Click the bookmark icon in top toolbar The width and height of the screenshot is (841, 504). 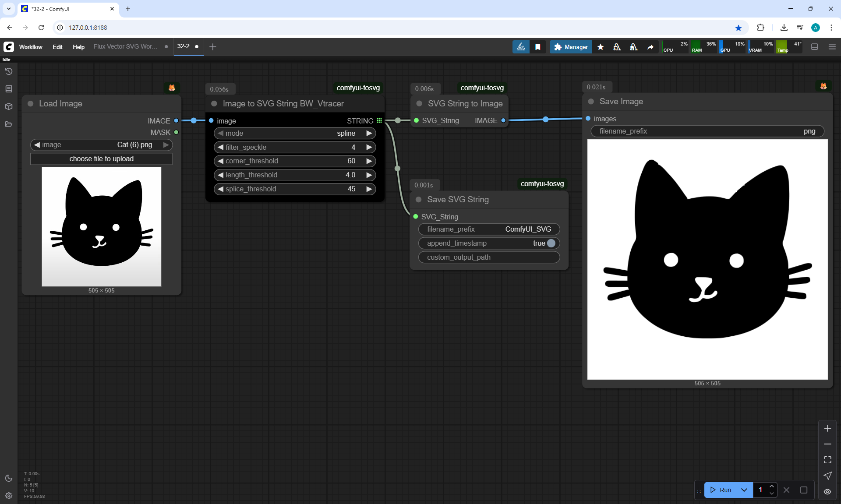538,47
